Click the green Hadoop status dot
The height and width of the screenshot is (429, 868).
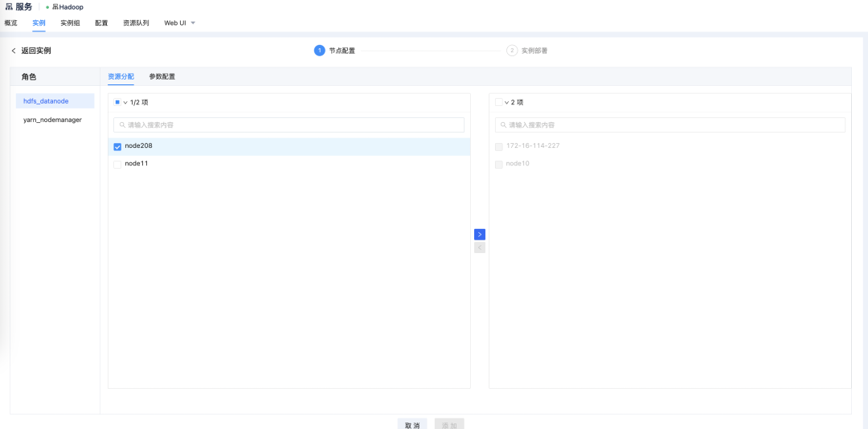(x=47, y=8)
